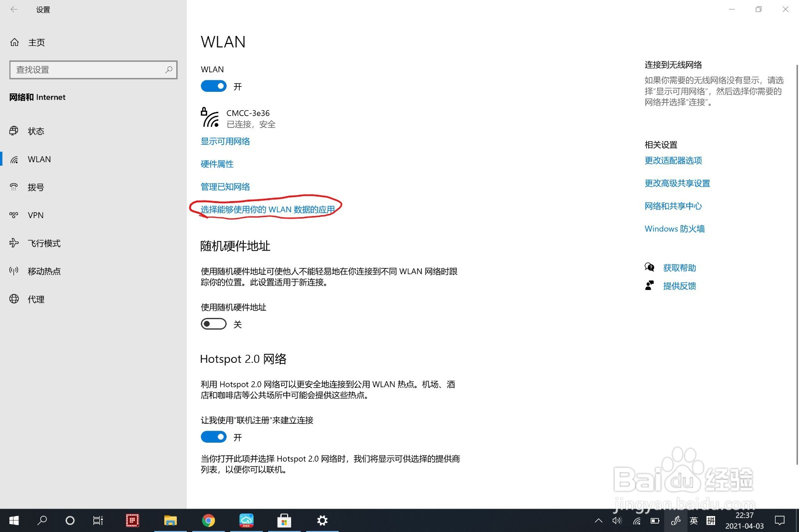Switch input language 英 indicator
Image resolution: width=799 pixels, height=532 pixels.
click(694, 521)
